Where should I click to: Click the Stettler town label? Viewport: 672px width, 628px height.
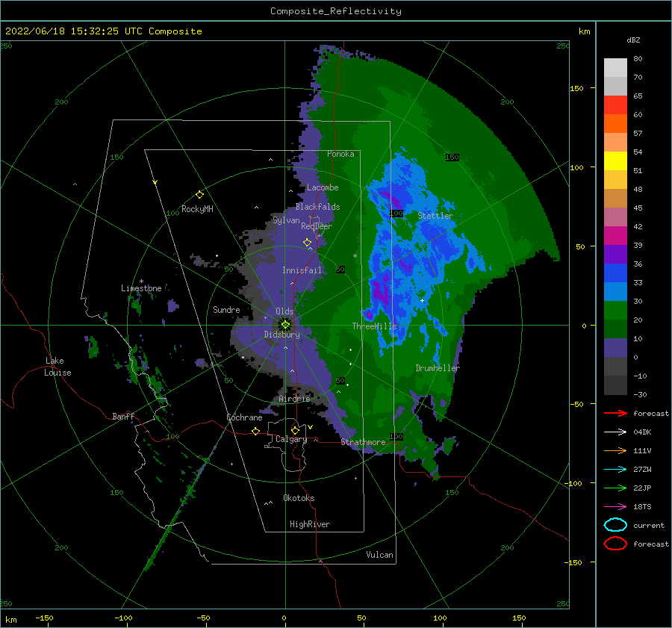click(435, 216)
